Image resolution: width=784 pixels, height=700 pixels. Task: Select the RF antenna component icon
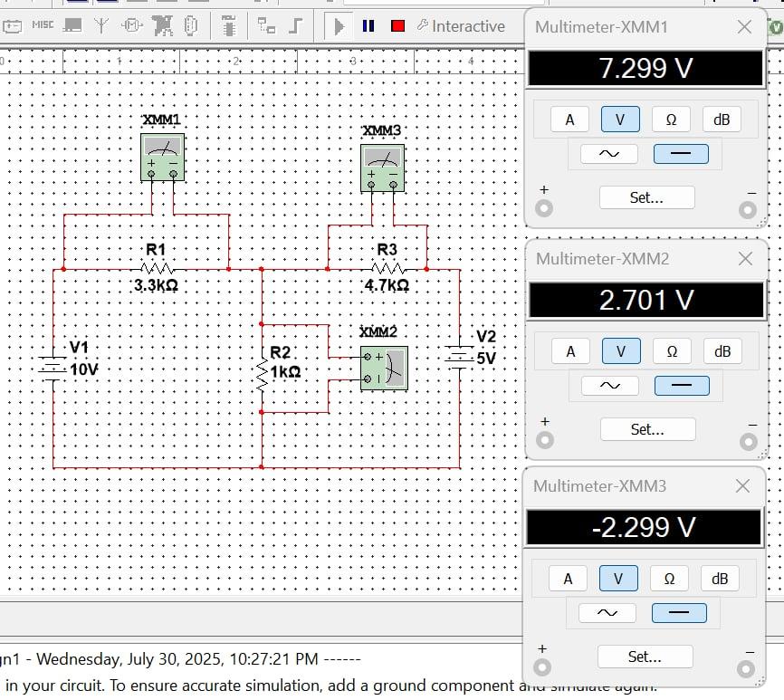(101, 26)
